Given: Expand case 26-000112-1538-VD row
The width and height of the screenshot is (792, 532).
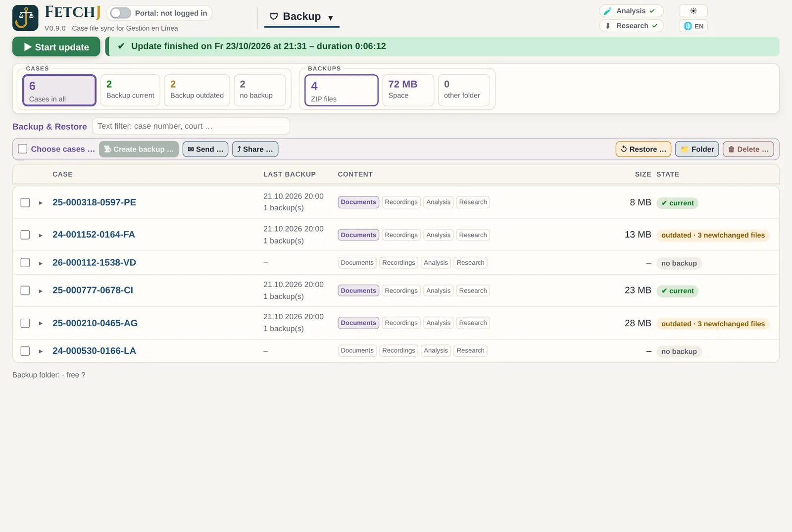Looking at the screenshot, I should (41, 263).
